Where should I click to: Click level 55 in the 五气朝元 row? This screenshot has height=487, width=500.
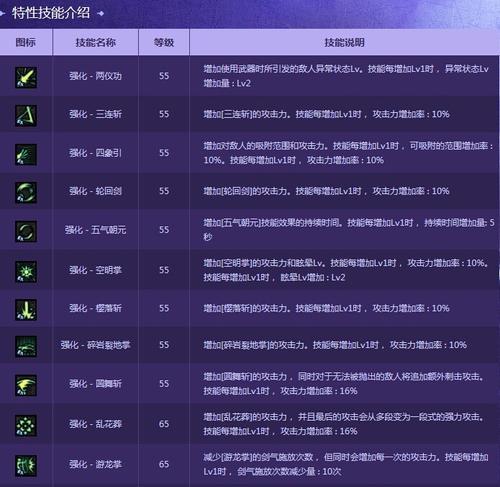click(x=164, y=230)
